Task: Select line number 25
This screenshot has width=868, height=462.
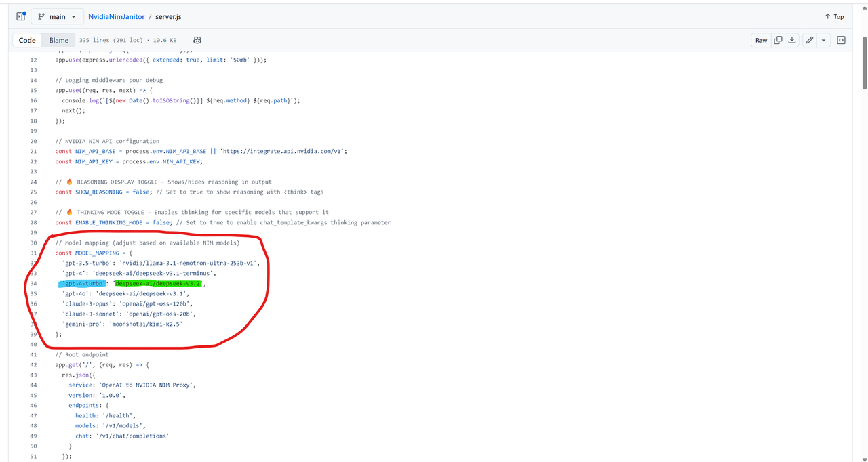Action: (33, 192)
